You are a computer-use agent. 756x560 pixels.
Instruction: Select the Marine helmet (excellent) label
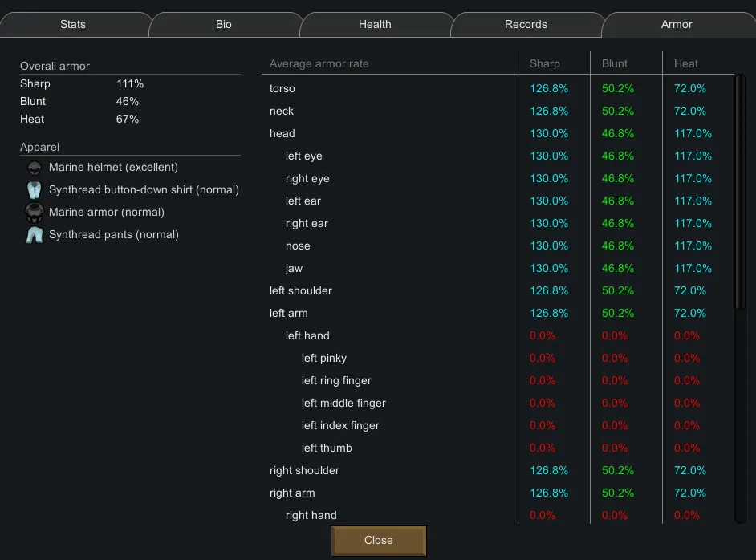point(113,168)
